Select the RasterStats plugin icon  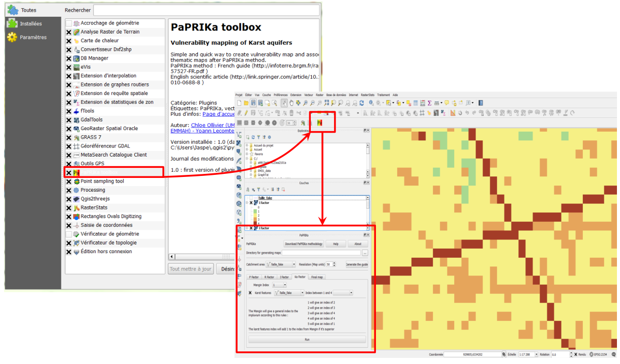tap(76, 207)
